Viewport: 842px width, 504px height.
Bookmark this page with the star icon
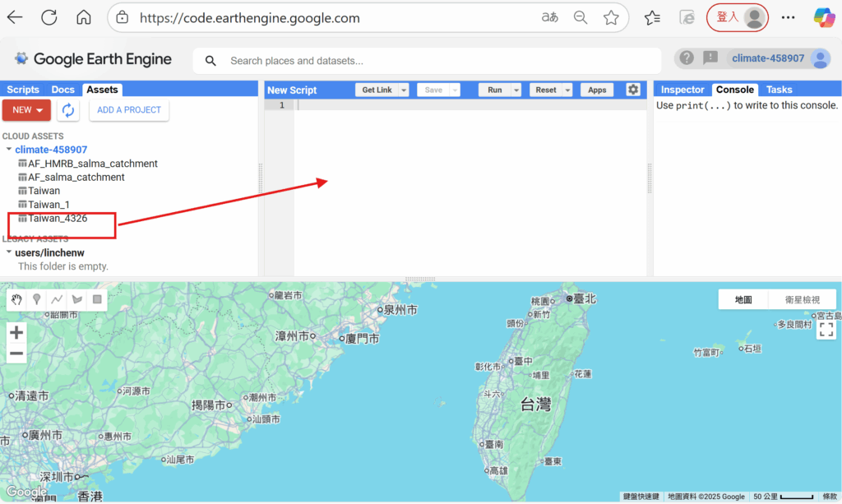point(611,18)
